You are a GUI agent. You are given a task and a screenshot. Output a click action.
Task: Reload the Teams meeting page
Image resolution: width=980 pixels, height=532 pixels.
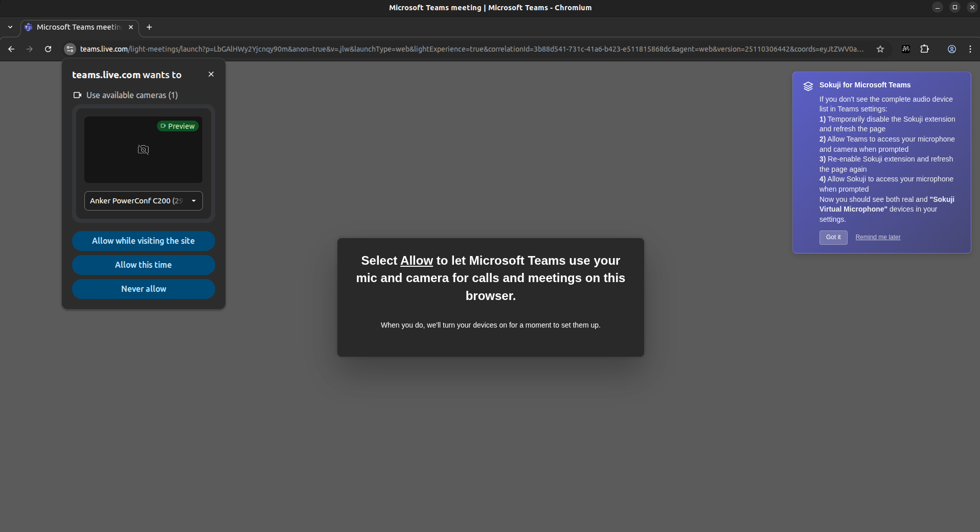tap(48, 49)
